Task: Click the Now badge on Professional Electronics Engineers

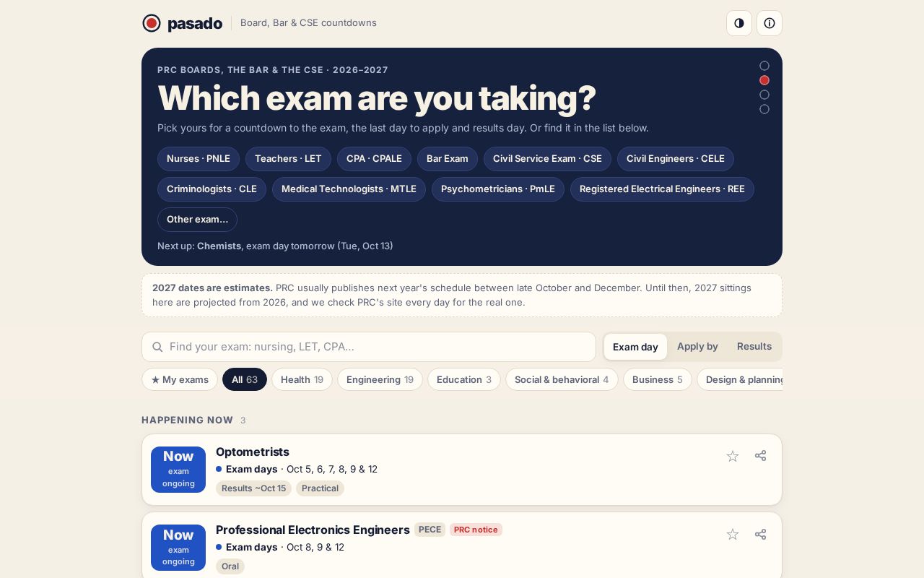Action: click(x=178, y=548)
